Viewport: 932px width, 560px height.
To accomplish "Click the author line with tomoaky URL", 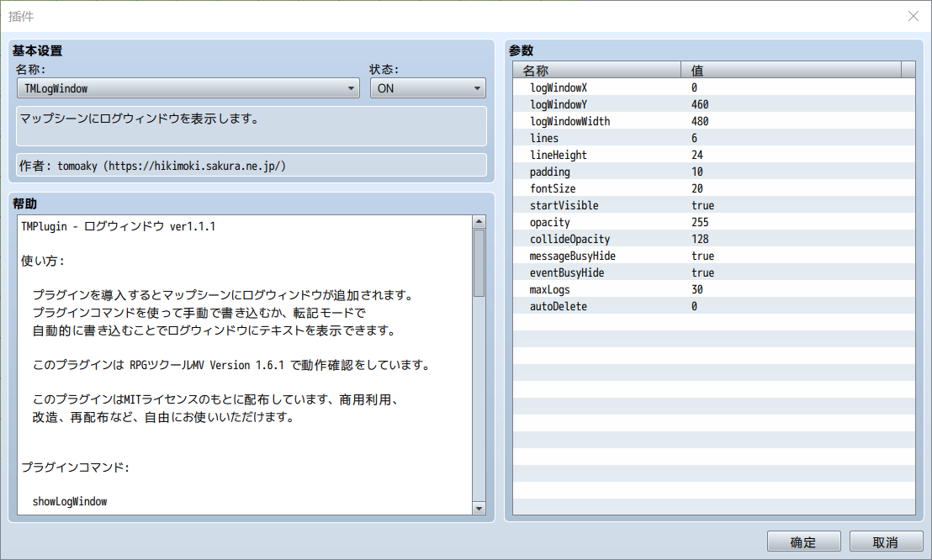I will 153,166.
